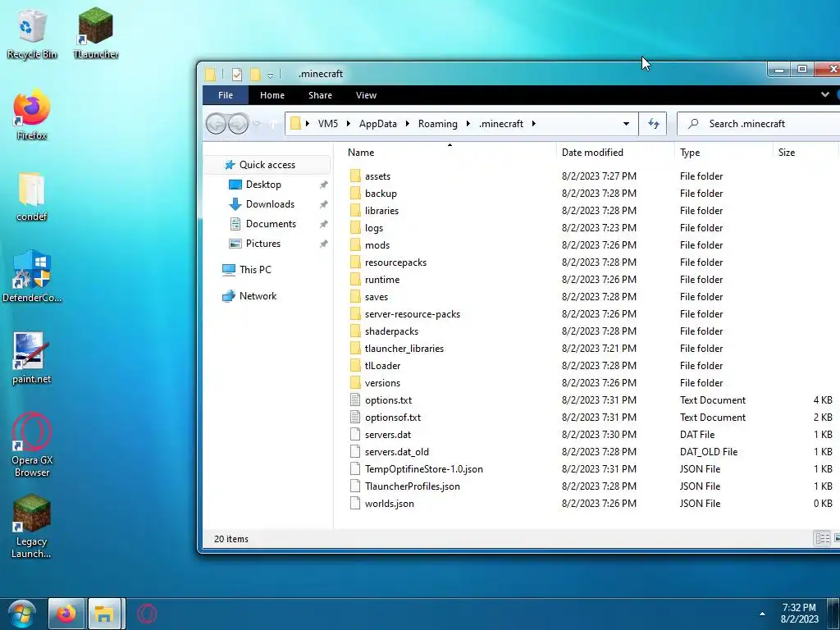This screenshot has width=840, height=630.
Task: Click the Properties icon in quick access toolbar
Action: click(237, 74)
